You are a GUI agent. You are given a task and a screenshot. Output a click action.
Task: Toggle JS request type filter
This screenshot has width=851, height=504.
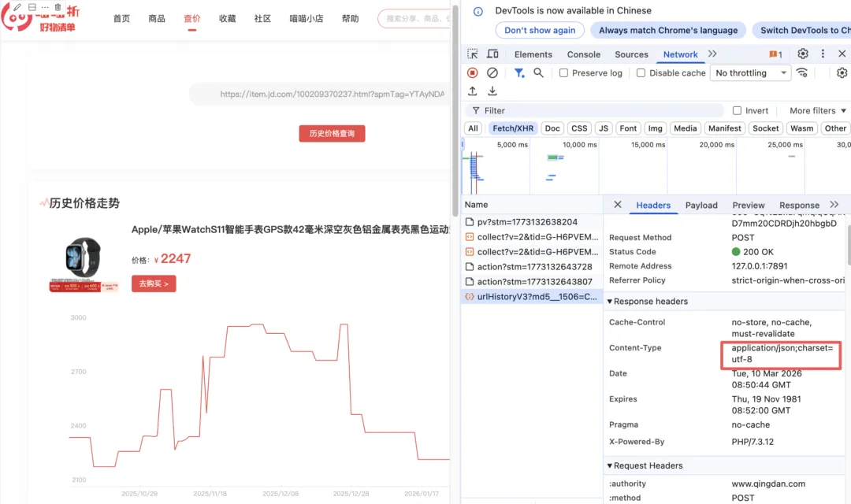point(604,128)
